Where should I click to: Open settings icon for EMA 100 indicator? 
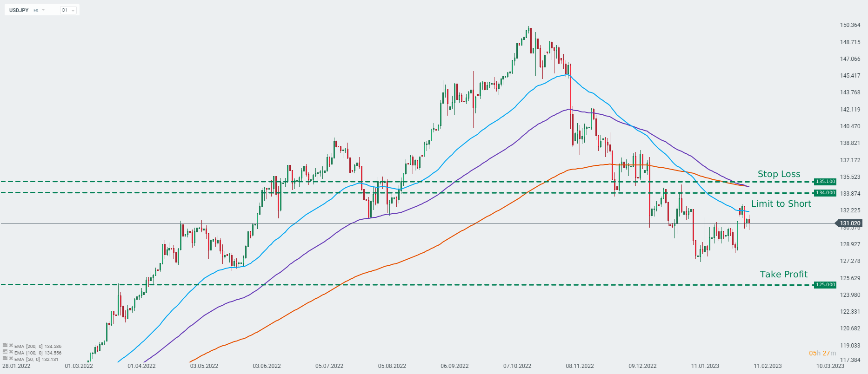[5, 352]
